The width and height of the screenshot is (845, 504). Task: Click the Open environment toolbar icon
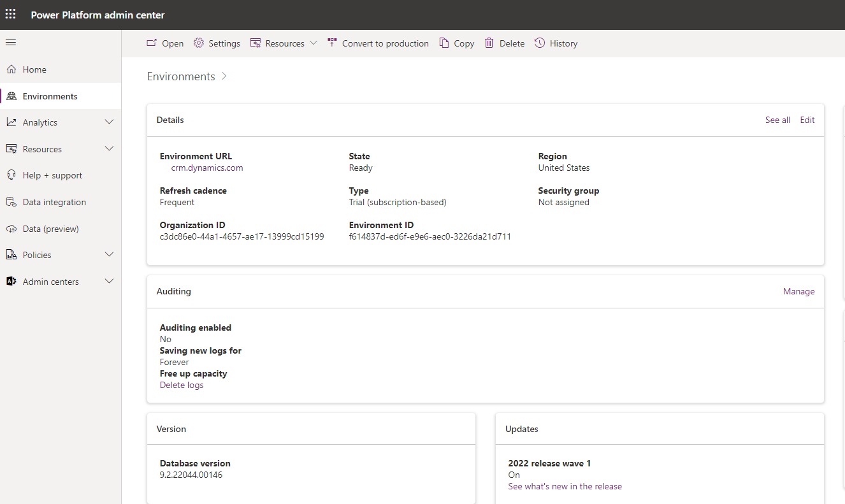pos(152,43)
